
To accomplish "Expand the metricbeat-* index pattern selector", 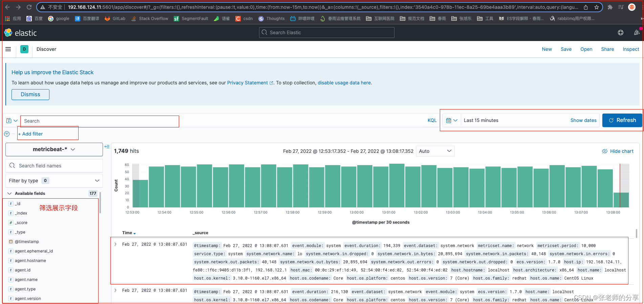I will [x=54, y=149].
